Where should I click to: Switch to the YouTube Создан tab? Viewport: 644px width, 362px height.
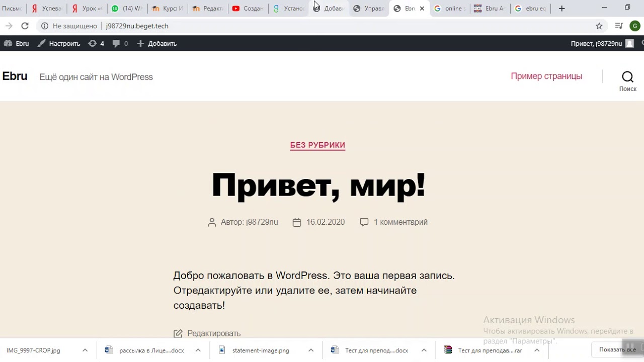tap(248, 9)
